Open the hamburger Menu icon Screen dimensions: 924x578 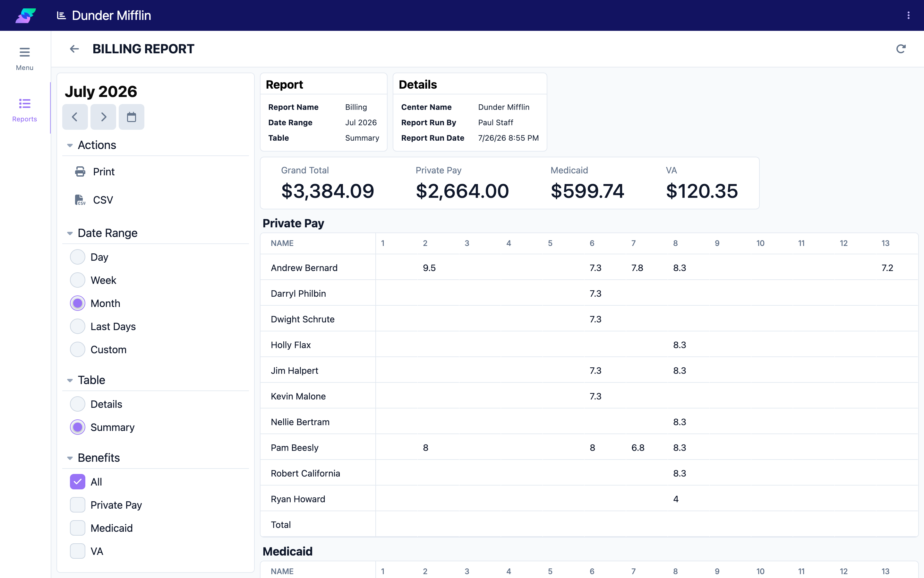(24, 52)
